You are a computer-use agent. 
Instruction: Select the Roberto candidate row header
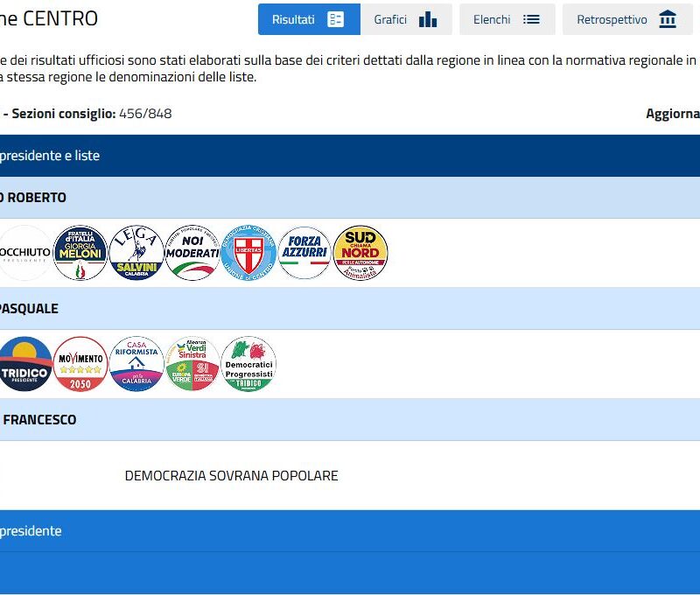click(35, 198)
